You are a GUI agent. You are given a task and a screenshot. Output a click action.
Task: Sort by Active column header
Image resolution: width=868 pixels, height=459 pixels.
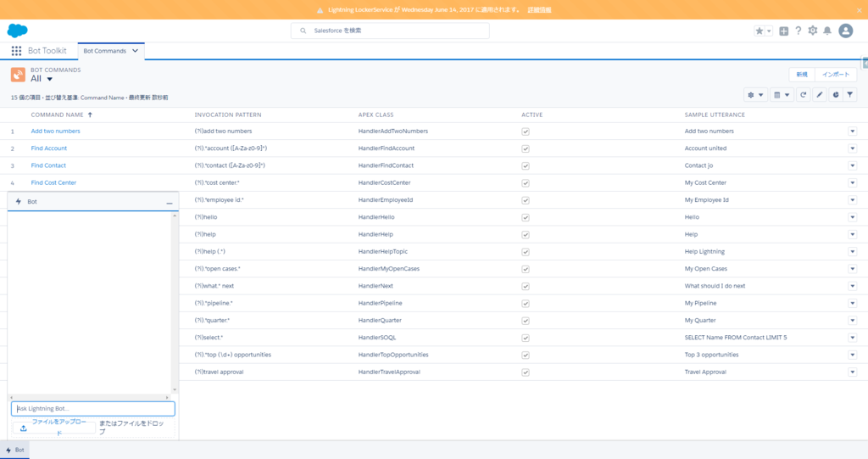(x=532, y=115)
